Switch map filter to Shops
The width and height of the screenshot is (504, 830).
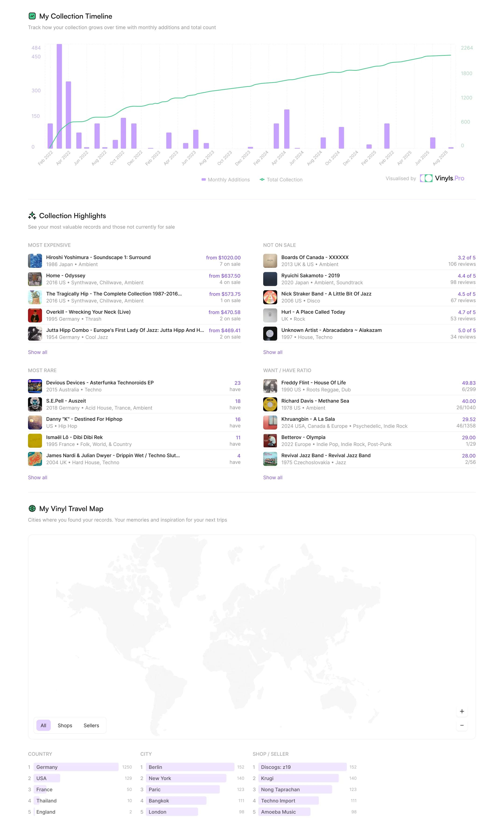coord(65,725)
